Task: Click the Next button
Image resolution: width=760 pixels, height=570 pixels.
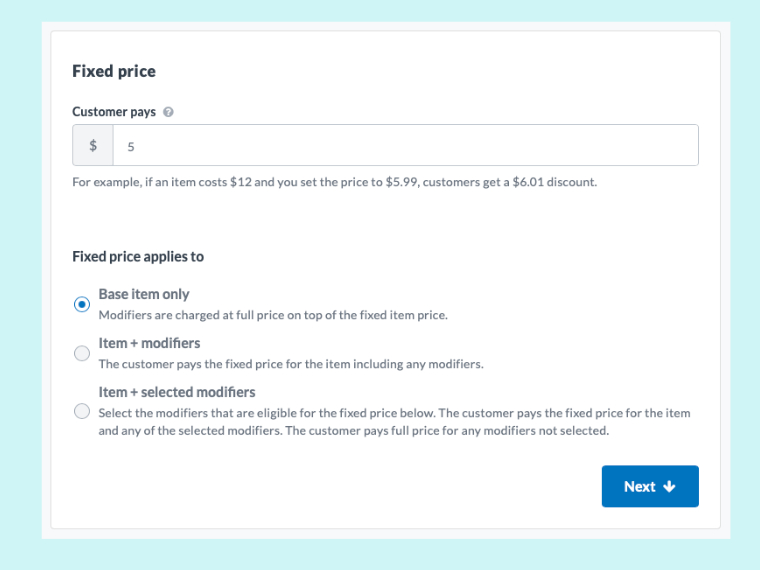Action: click(x=650, y=486)
